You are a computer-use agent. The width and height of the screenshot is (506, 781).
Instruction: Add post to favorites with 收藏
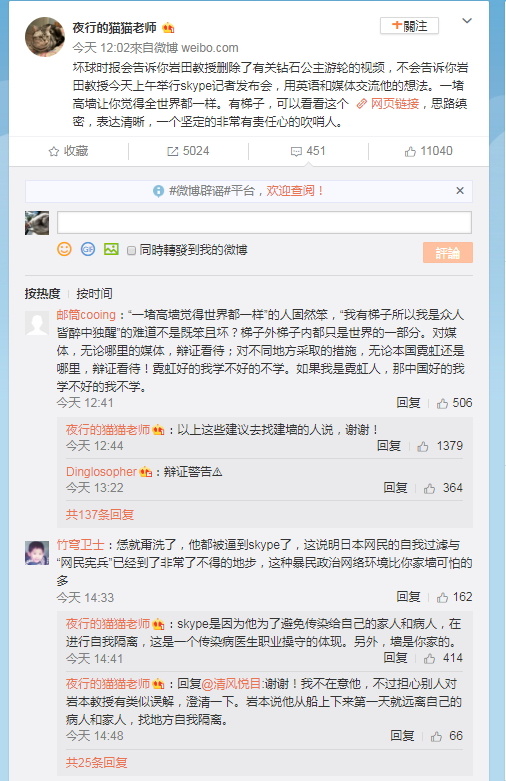69,151
